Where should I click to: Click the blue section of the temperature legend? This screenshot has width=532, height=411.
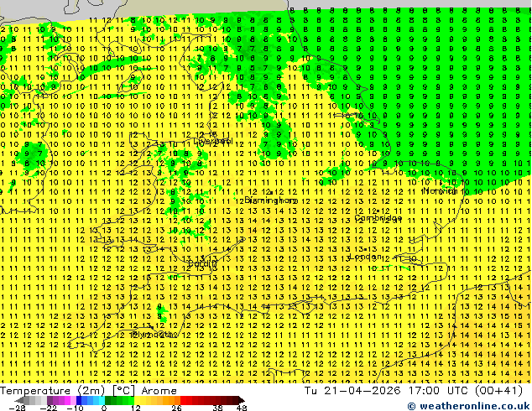tap(91, 400)
